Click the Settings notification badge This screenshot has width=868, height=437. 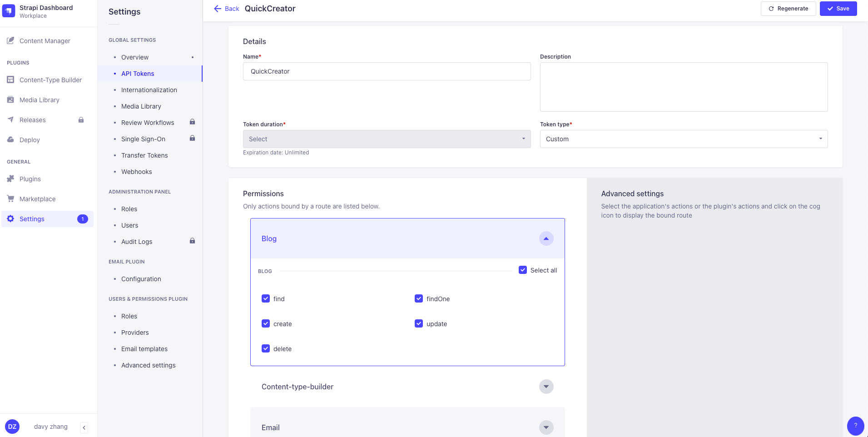point(83,219)
